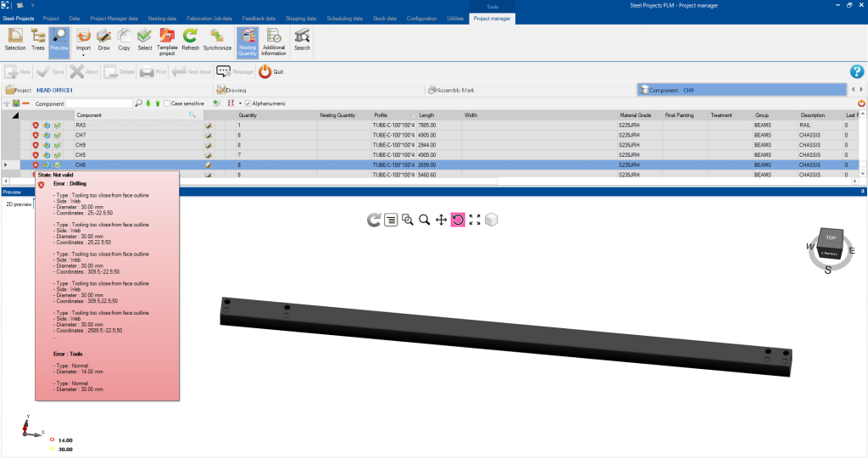Image resolution: width=868 pixels, height=458 pixels.
Task: Click the fit-to-screen icon in preview
Action: 475,220
